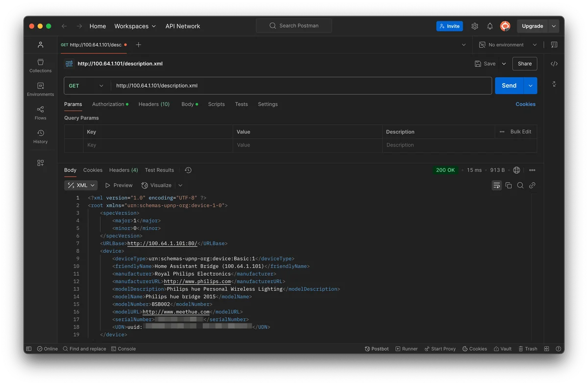
Task: Open the No environment selector
Action: [508, 45]
